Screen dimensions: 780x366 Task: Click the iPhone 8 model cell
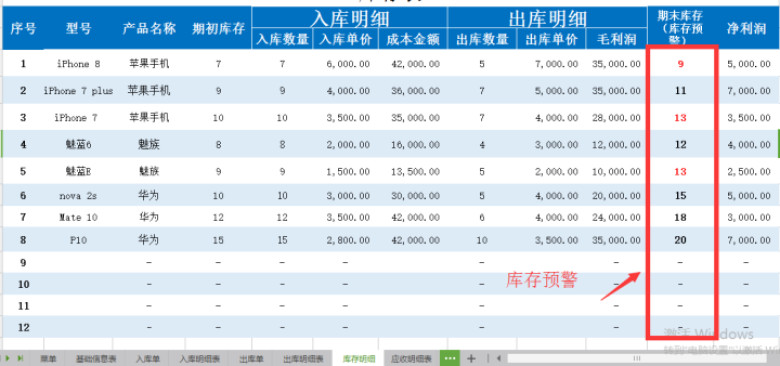click(79, 64)
